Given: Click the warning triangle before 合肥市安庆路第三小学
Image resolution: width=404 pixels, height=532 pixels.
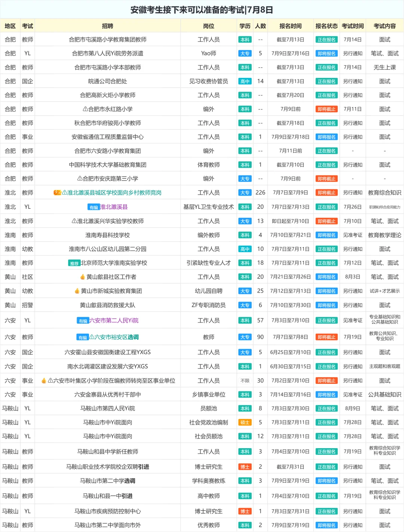Looking at the screenshot, I should [x=80, y=179].
